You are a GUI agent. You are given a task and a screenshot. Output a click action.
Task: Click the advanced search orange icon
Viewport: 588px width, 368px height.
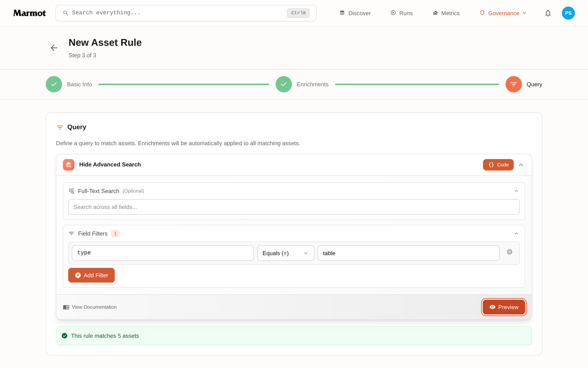(69, 165)
